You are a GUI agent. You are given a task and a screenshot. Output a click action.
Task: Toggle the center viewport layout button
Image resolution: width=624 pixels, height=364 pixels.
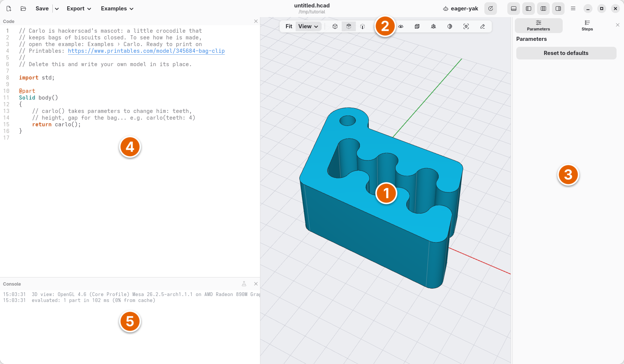543,9
